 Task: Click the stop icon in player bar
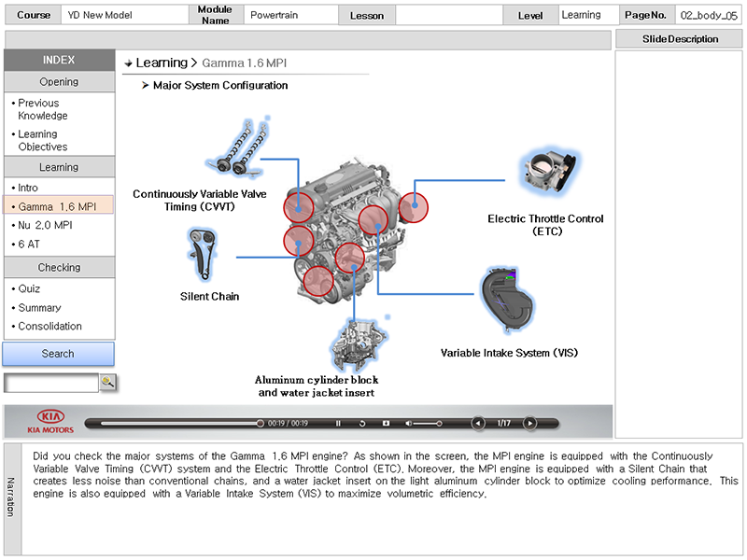[x=385, y=424]
